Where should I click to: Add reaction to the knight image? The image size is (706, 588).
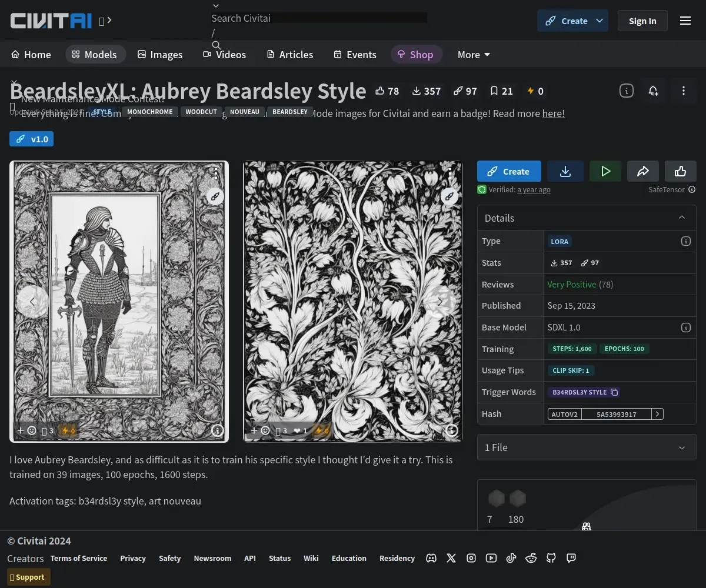26,430
